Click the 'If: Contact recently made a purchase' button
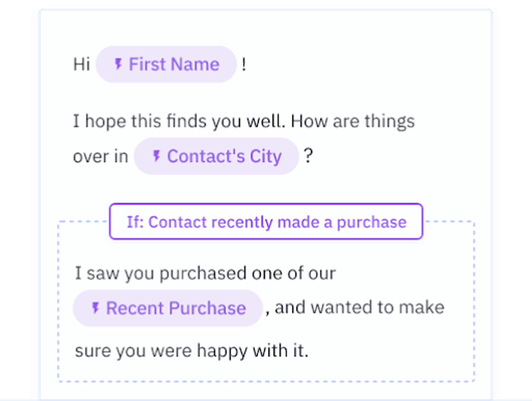Image resolution: width=532 pixels, height=401 pixels. (x=266, y=222)
